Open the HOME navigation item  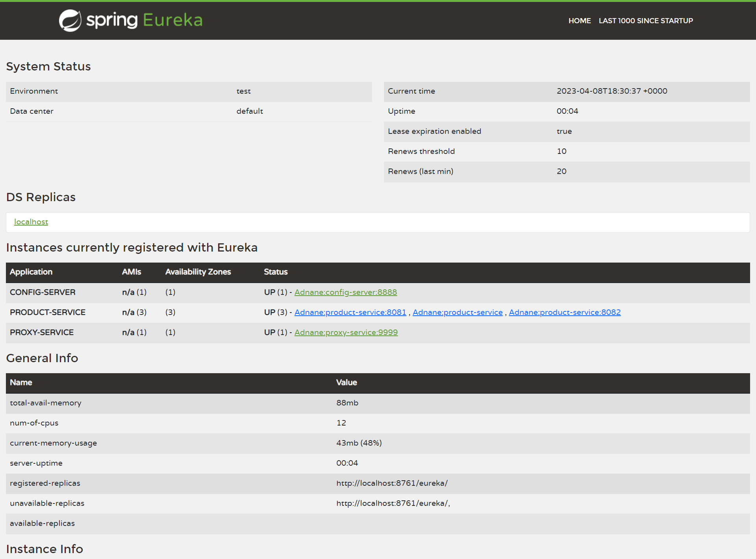click(579, 21)
